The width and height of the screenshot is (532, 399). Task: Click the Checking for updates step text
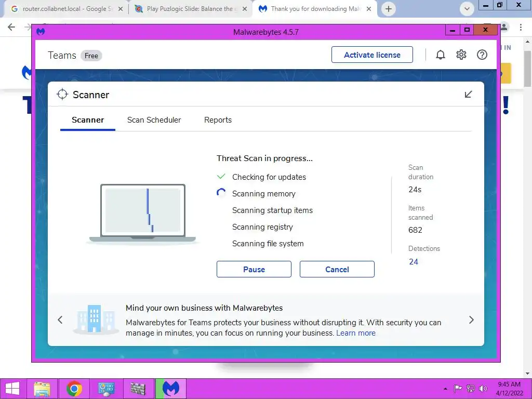point(269,177)
